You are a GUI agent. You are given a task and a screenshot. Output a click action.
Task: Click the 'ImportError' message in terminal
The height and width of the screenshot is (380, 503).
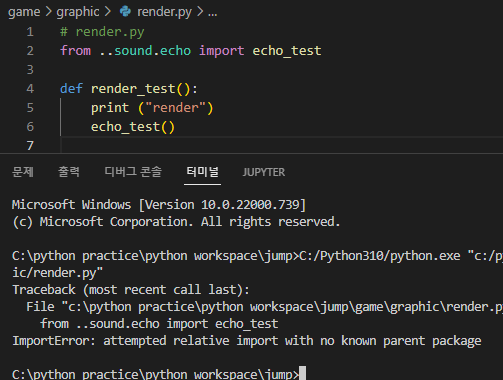tap(247, 341)
